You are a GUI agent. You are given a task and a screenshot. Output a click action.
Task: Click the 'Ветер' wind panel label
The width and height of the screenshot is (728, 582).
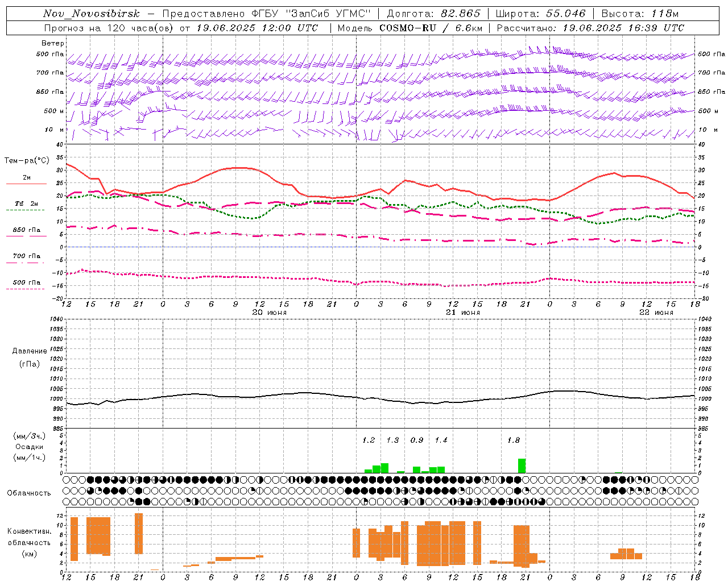[x=53, y=43]
